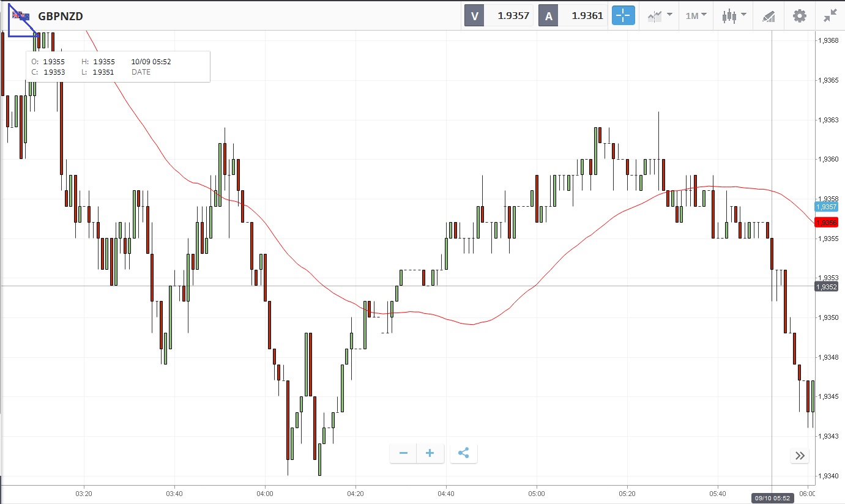The image size is (845, 504).
Task: Click the GBPNZD symbol name
Action: click(x=61, y=17)
